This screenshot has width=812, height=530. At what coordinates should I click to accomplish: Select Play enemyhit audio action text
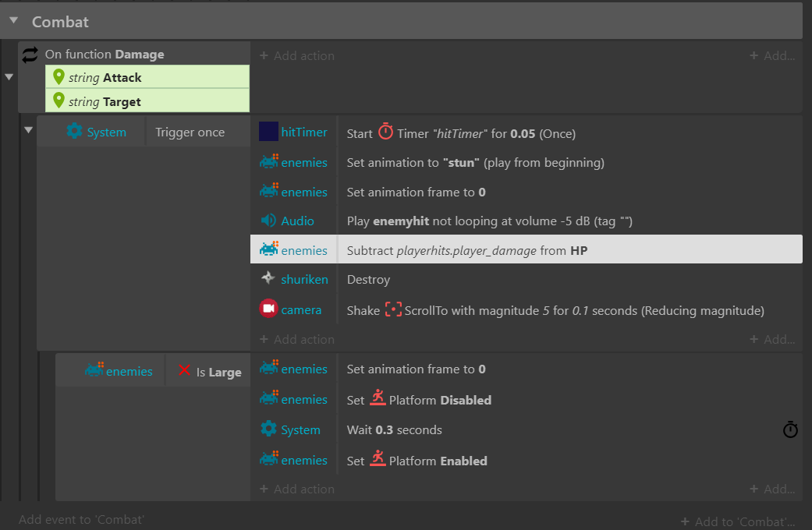489,221
